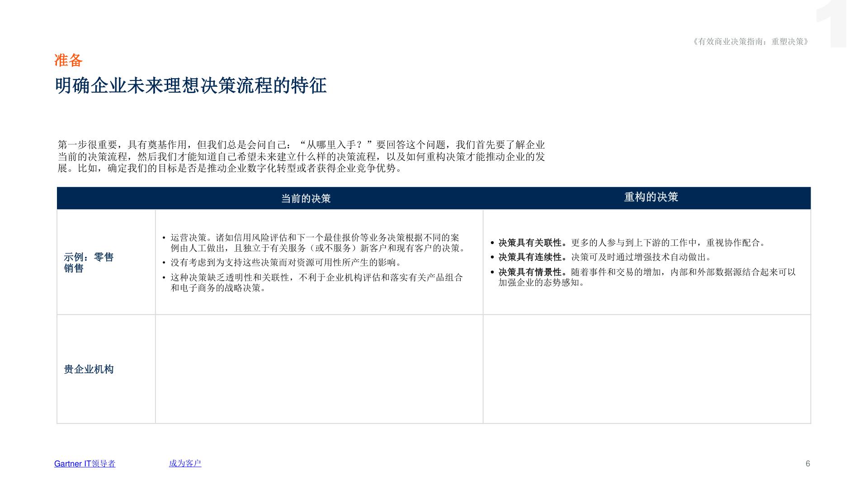Select the 重构的决策 column header
Image resolution: width=868 pixels, height=488 pixels.
coord(651,197)
